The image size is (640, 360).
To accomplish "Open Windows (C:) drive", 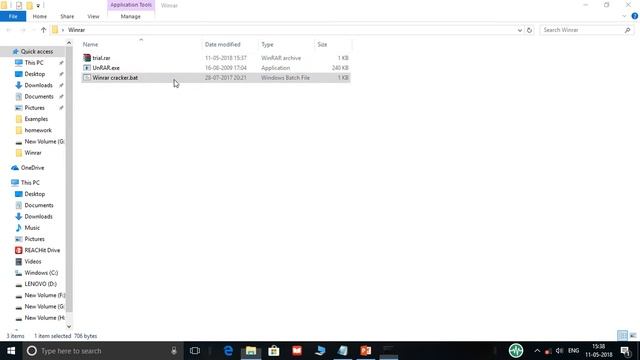I will click(41, 273).
